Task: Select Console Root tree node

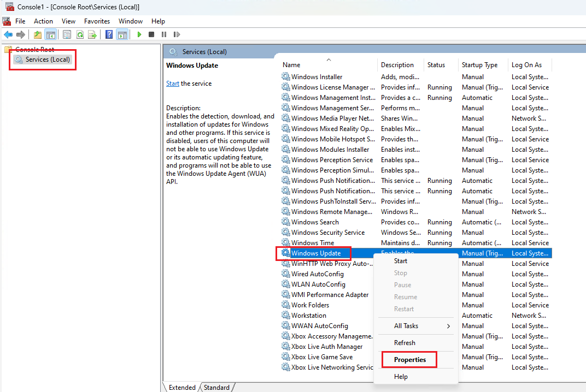Action: point(35,49)
